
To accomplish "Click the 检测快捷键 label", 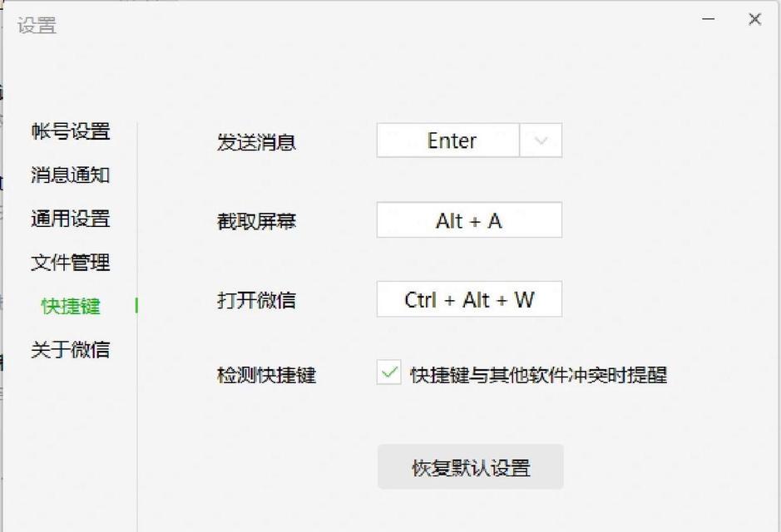I will pyautogui.click(x=266, y=375).
